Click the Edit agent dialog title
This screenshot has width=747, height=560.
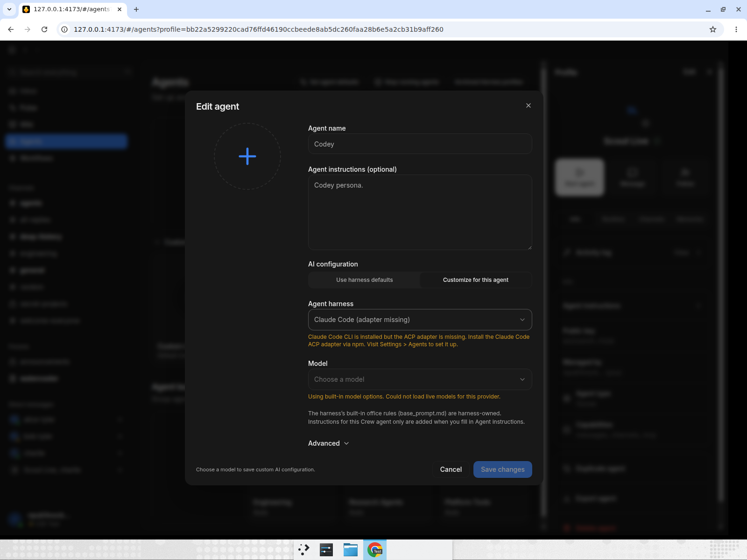pyautogui.click(x=218, y=106)
